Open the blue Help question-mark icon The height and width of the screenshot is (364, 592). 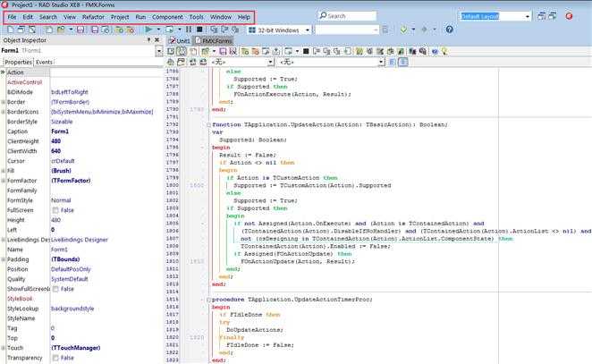click(449, 30)
